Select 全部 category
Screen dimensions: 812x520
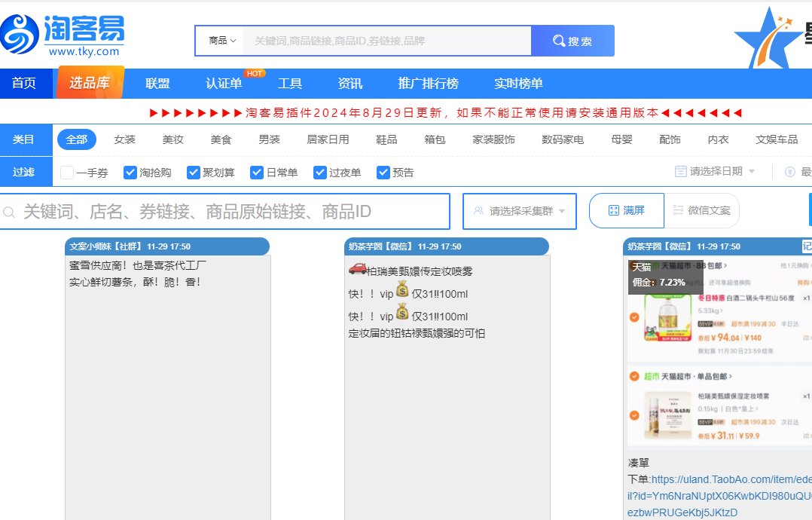(77, 139)
